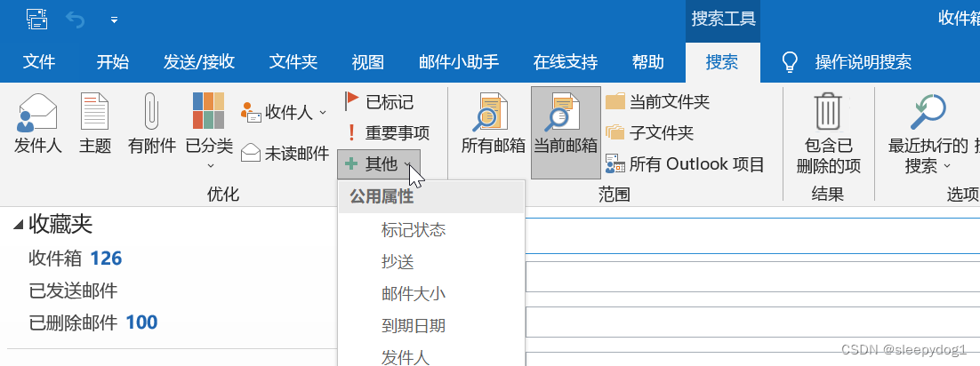Viewport: 980px width, 366px height.
Task: Open the 帮助 ribbon tab
Action: click(648, 62)
